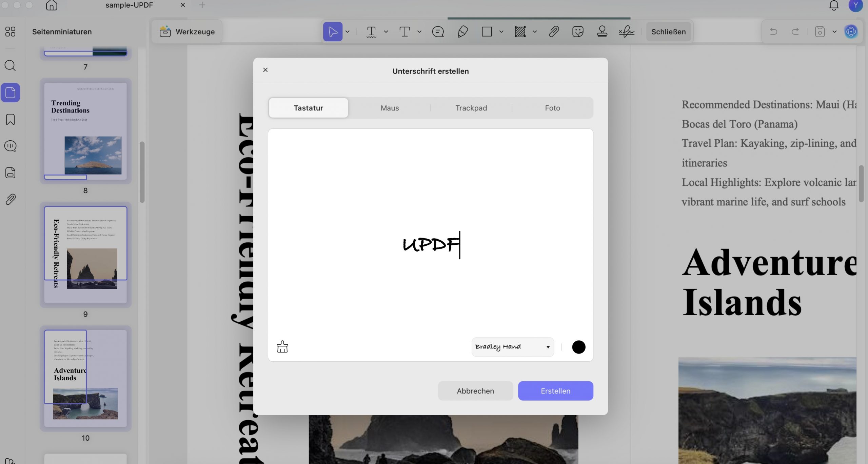Open page 8 thumbnail Trending Destinations
This screenshot has width=868, height=464.
[85, 132]
